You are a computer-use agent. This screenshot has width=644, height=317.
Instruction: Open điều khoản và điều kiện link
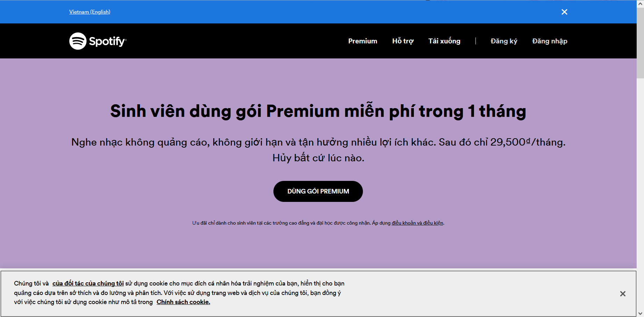(x=417, y=223)
